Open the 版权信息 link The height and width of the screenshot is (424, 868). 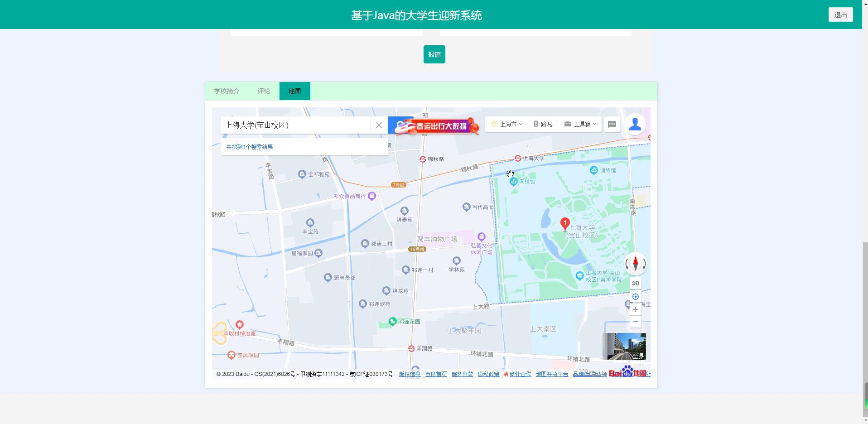point(410,374)
